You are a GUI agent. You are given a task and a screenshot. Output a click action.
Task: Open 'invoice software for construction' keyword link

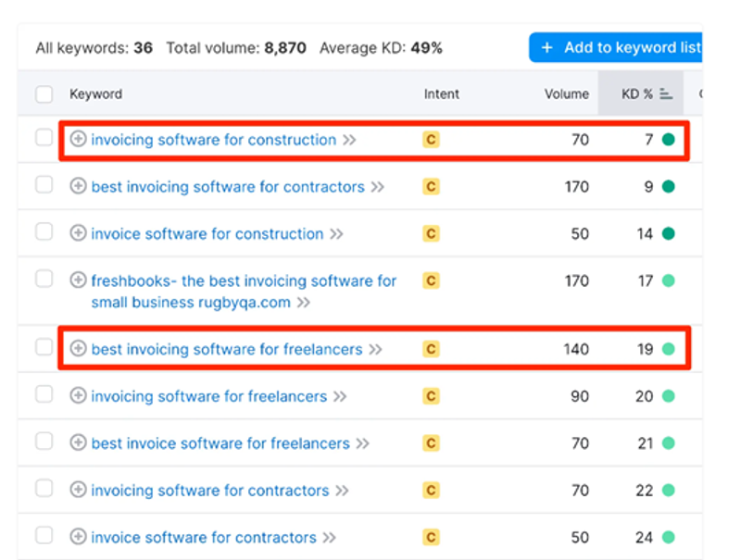coord(207,234)
